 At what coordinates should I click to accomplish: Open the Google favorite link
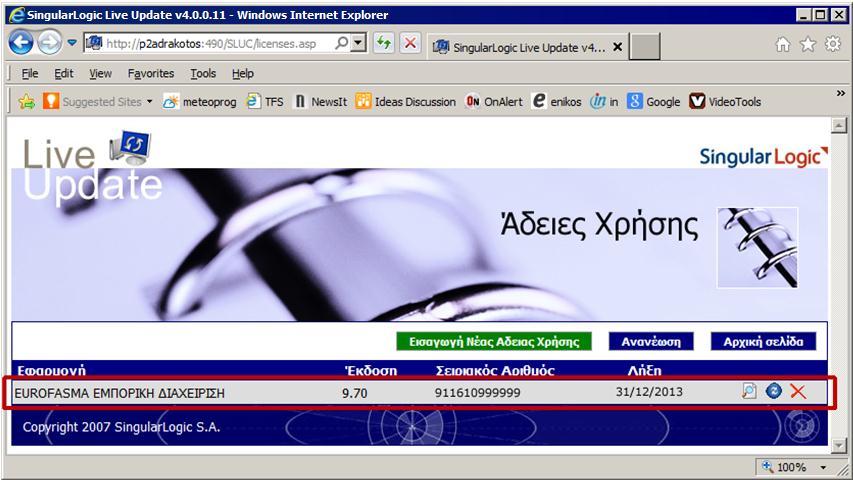point(653,102)
